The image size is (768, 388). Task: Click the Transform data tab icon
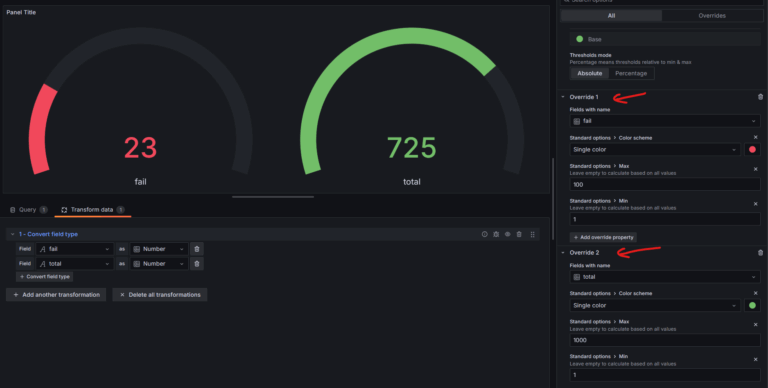tap(64, 210)
